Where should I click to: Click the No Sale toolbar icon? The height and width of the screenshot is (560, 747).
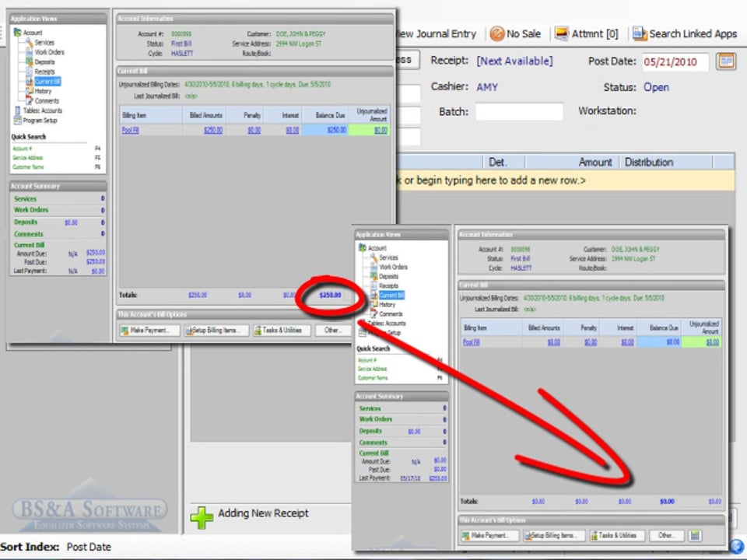pyautogui.click(x=497, y=33)
